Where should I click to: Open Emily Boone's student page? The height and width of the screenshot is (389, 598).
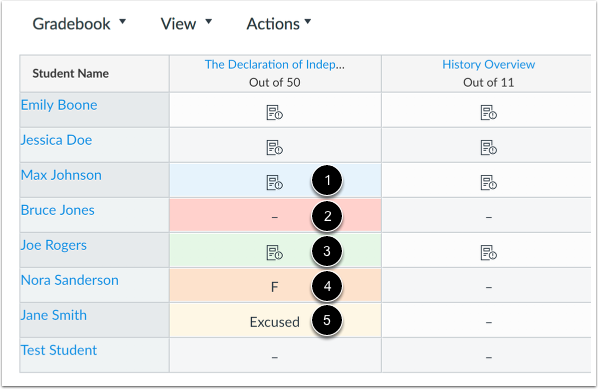pos(59,105)
